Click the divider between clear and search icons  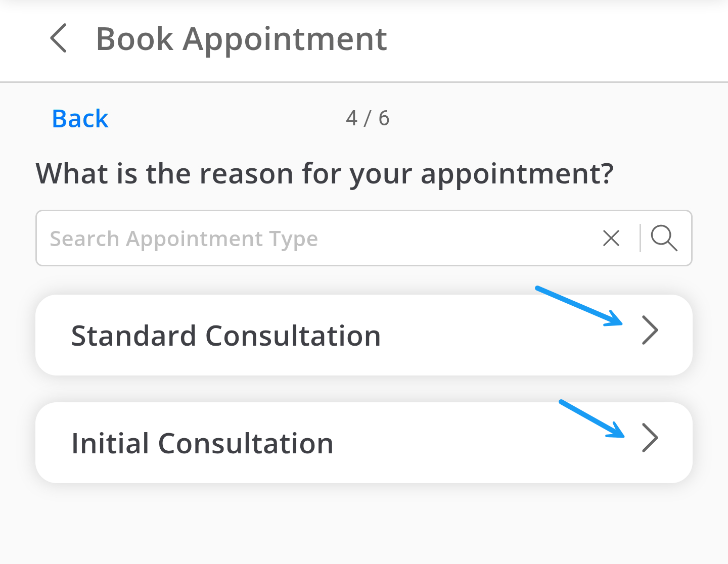tap(640, 238)
